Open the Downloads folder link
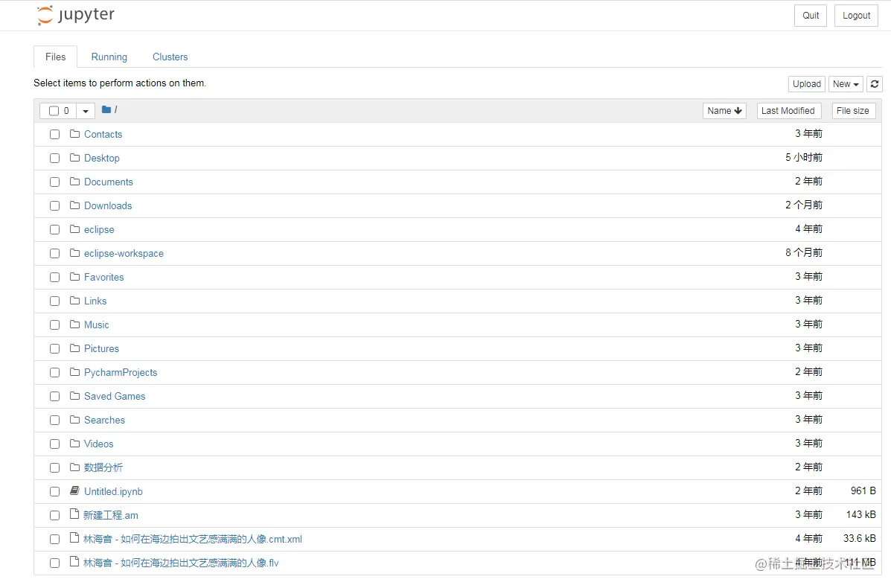The image size is (891, 588). tap(108, 205)
